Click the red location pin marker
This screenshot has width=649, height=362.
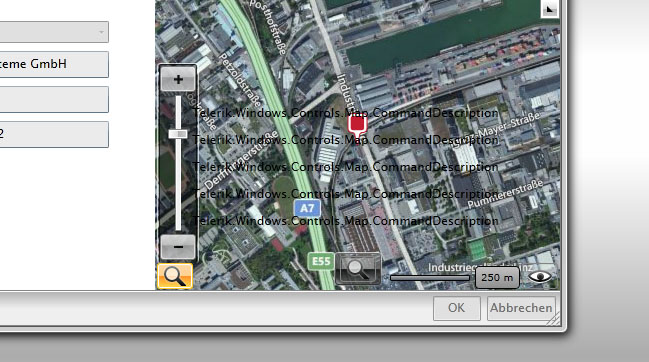(357, 126)
